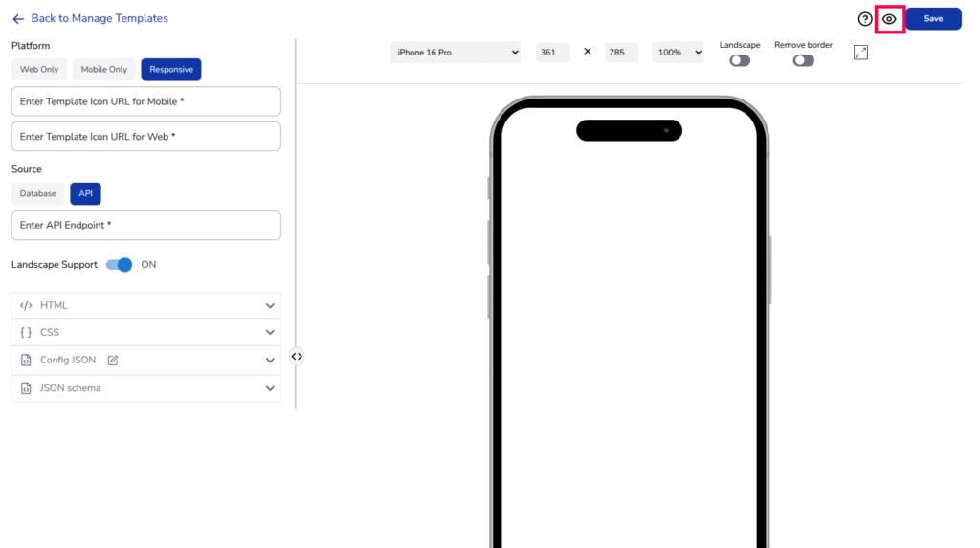Viewport: 980px width, 548px height.
Task: Enable the Landscape preview toggle
Action: point(740,60)
